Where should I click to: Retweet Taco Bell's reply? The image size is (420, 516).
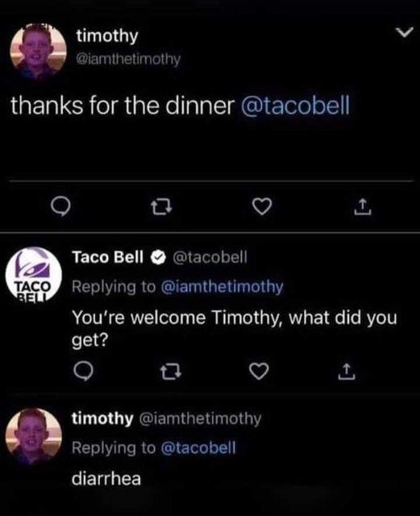coord(171,371)
